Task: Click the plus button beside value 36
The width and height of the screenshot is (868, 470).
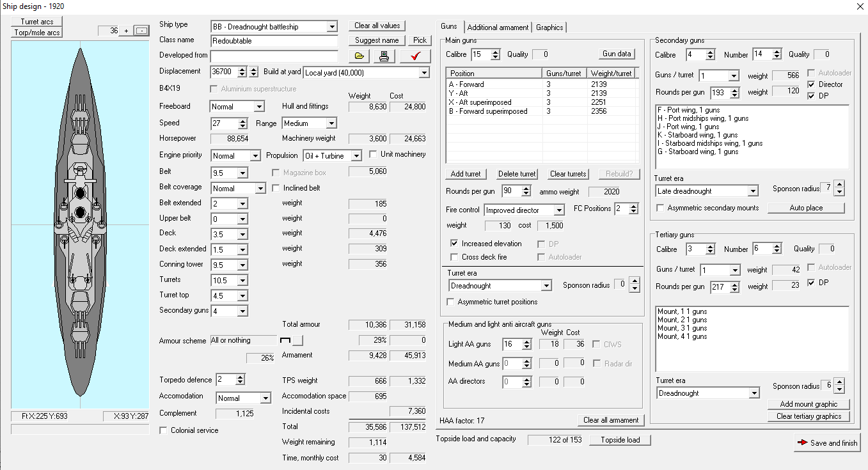Action: 126,31
